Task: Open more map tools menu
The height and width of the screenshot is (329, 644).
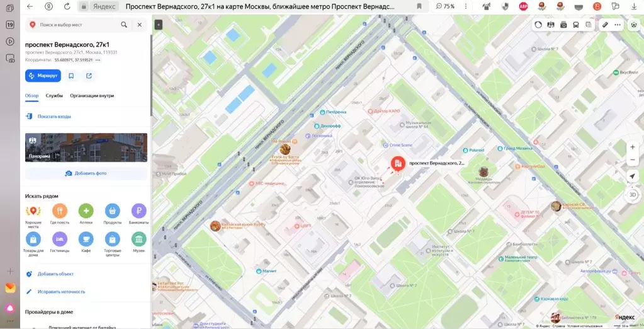Action: click(x=618, y=25)
